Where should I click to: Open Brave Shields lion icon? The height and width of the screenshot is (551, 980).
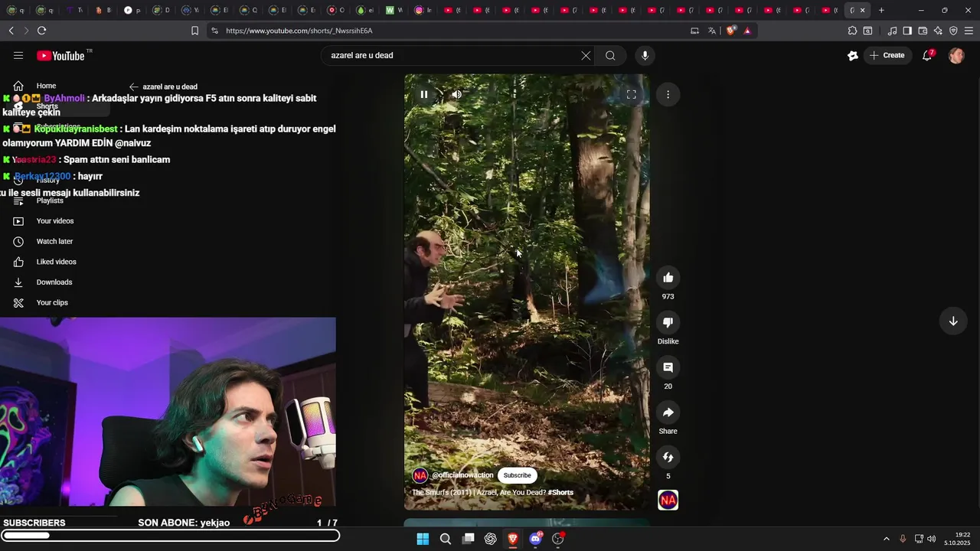tap(730, 31)
